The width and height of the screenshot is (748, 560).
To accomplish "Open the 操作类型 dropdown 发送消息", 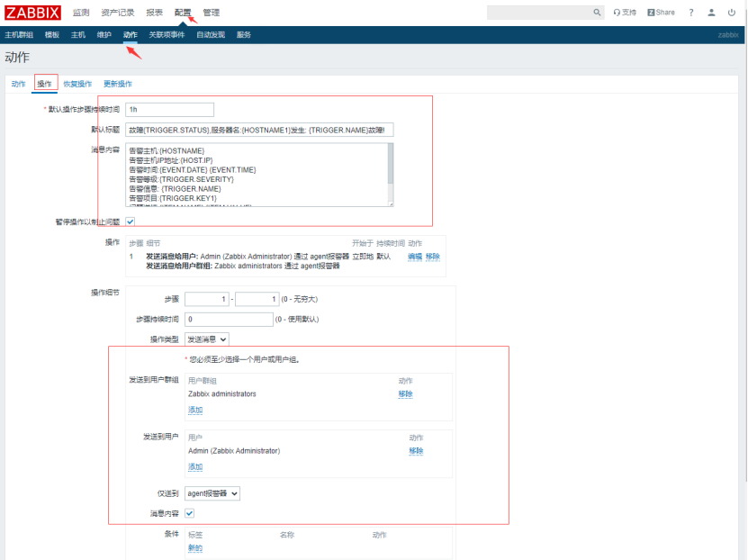I will pos(206,339).
